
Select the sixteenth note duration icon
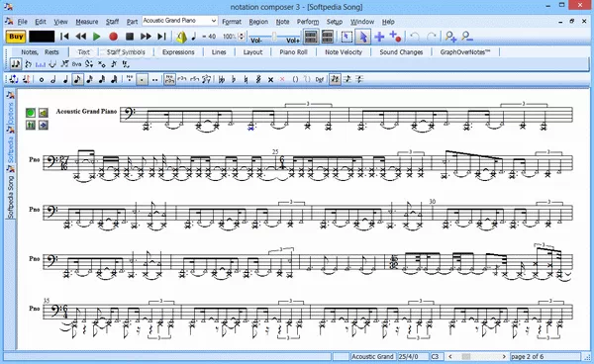89,79
